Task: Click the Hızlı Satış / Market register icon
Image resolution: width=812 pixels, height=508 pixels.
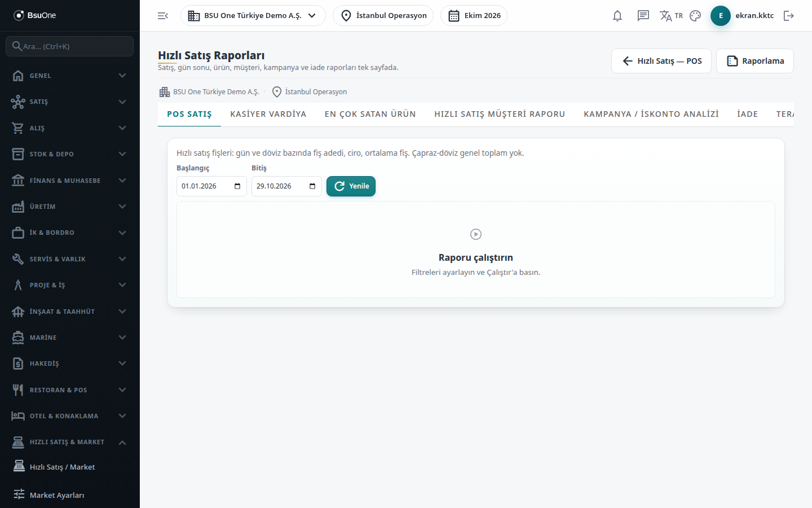Action: [x=19, y=467]
